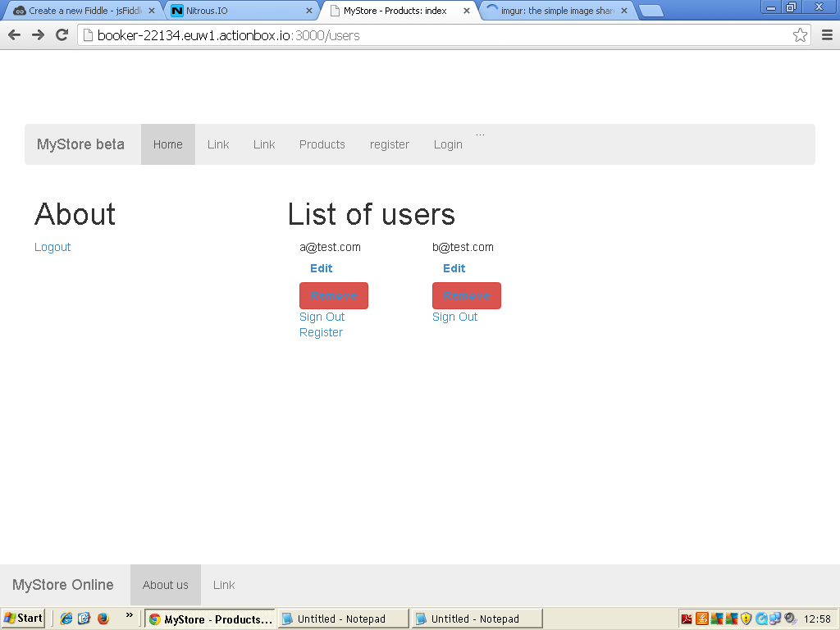Launch Firefox from quick launch
This screenshot has width=840, height=630.
(x=103, y=619)
